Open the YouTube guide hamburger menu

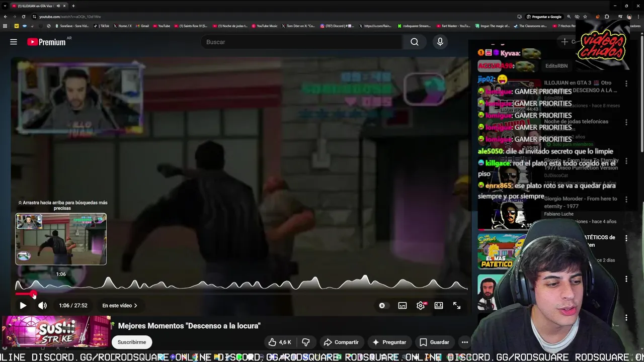point(14,42)
